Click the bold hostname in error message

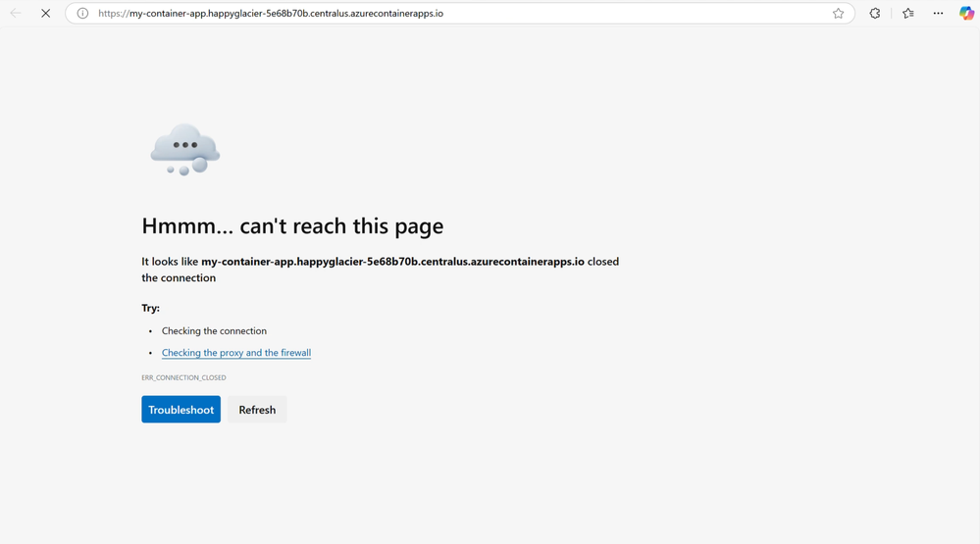[392, 262]
